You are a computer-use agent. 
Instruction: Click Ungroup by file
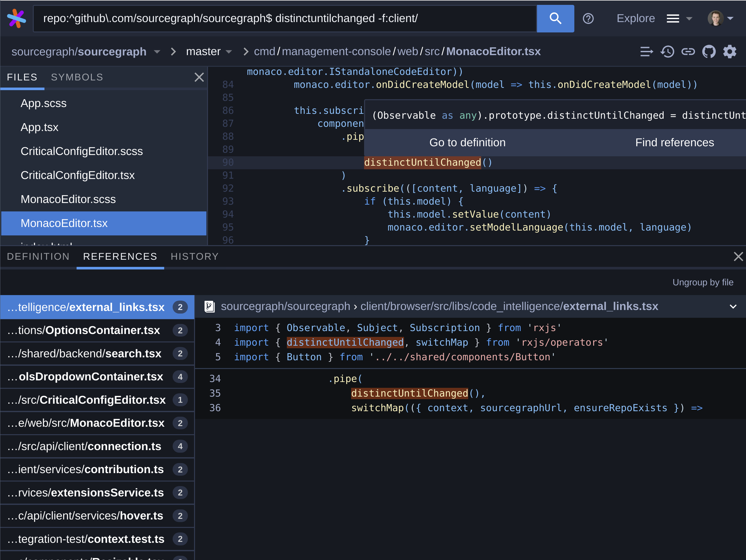pos(703,282)
